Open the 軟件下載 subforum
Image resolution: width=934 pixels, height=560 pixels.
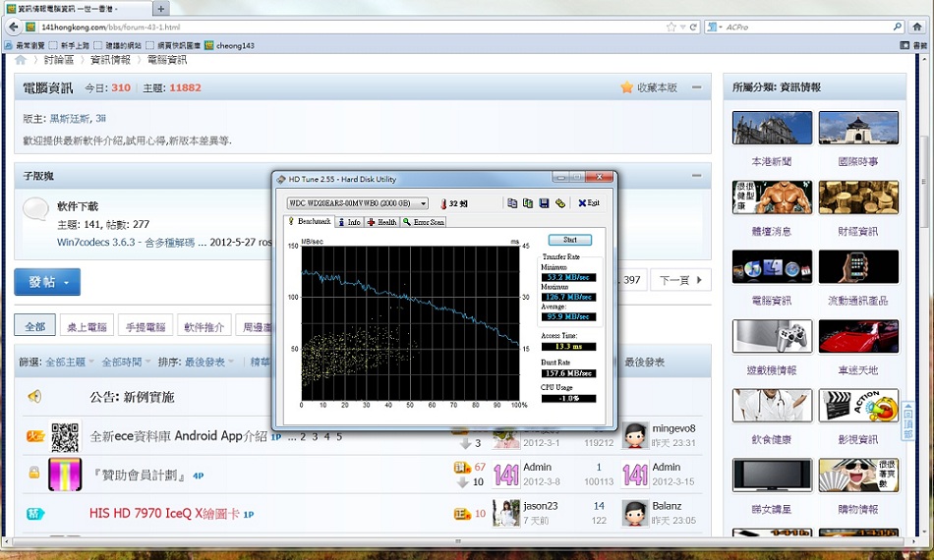click(x=78, y=206)
